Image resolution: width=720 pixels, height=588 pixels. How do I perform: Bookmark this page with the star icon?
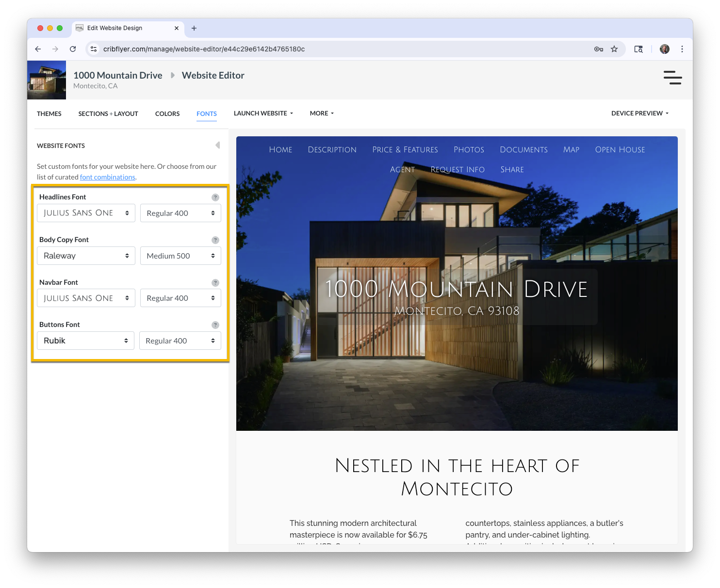click(x=614, y=49)
